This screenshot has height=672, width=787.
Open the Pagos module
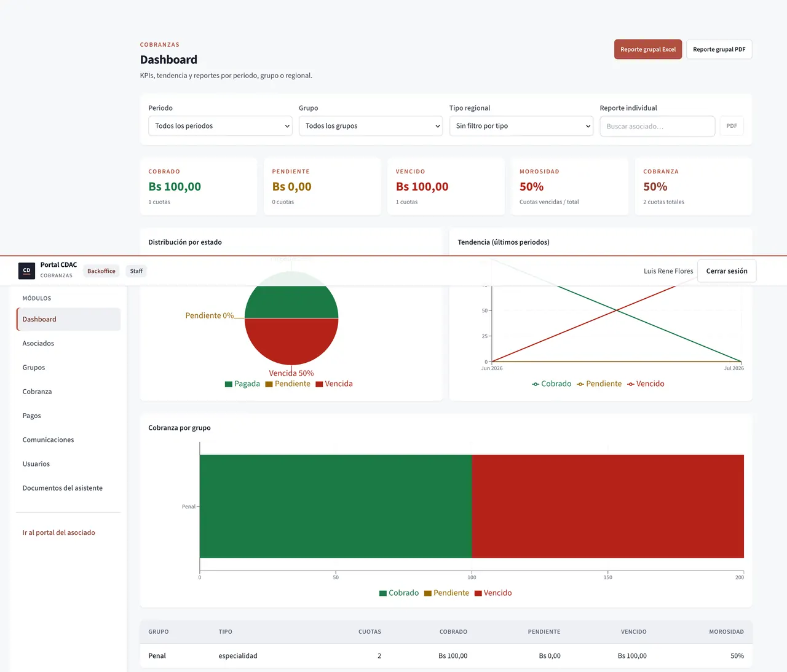click(x=68, y=416)
